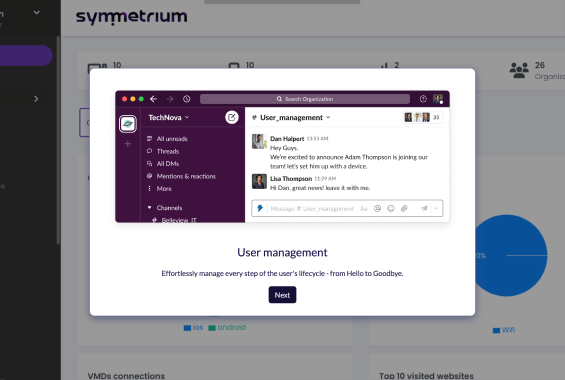Click the Search Organization field
Image resolution: width=565 pixels, height=380 pixels.
(305, 99)
